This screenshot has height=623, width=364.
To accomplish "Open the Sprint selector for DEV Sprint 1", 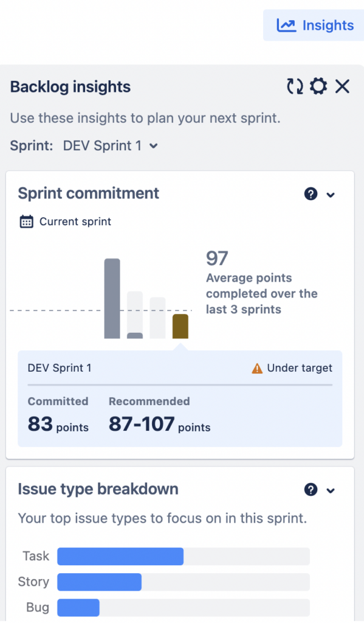I will coord(153,146).
